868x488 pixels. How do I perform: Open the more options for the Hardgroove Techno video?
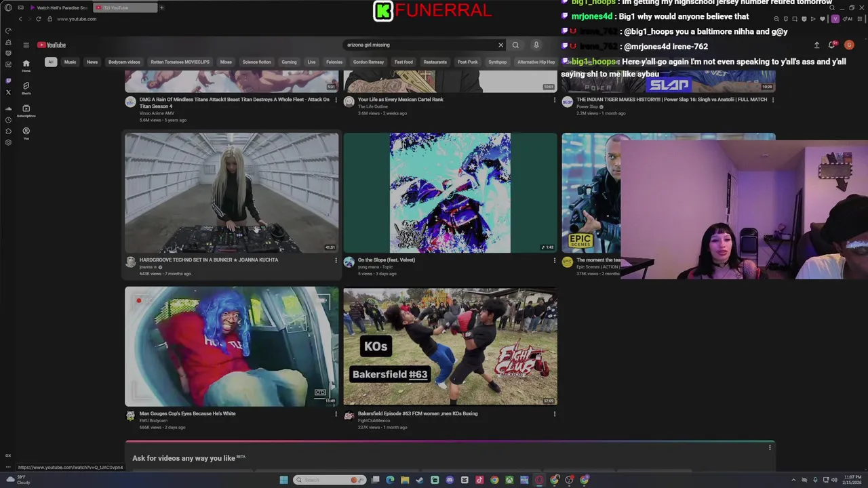click(x=336, y=260)
